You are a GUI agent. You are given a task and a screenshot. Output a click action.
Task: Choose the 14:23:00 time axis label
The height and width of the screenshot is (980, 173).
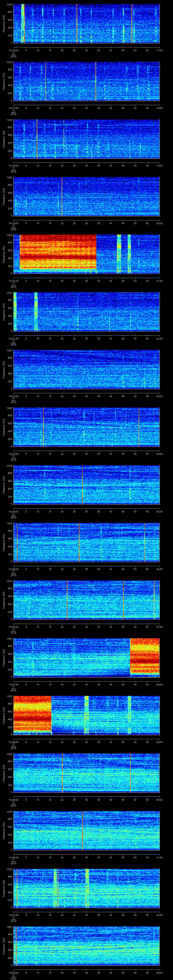13,454
